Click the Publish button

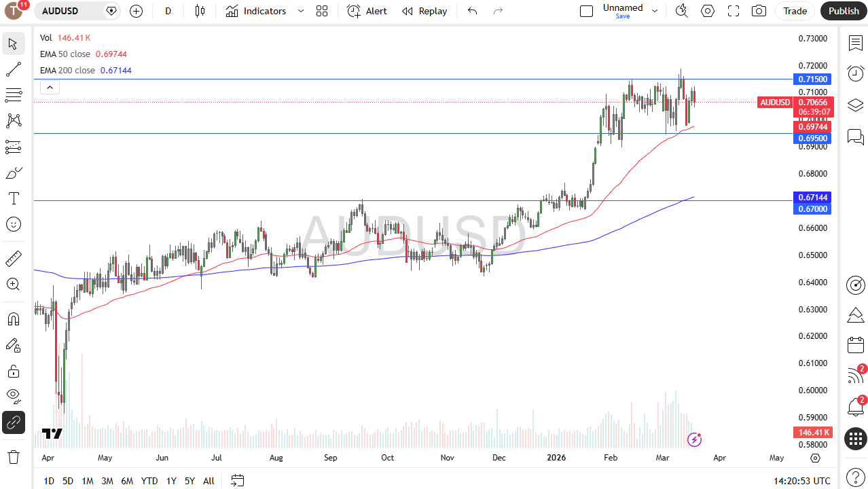tap(843, 11)
